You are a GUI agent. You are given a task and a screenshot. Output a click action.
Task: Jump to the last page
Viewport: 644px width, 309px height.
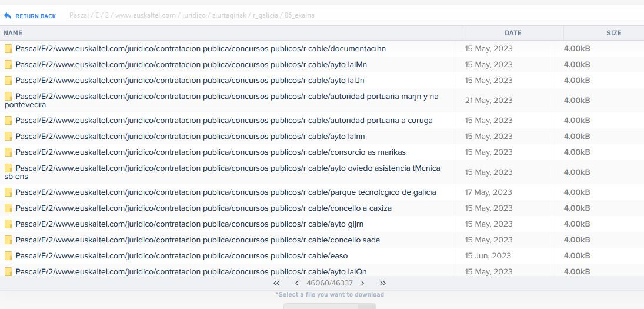(x=383, y=283)
